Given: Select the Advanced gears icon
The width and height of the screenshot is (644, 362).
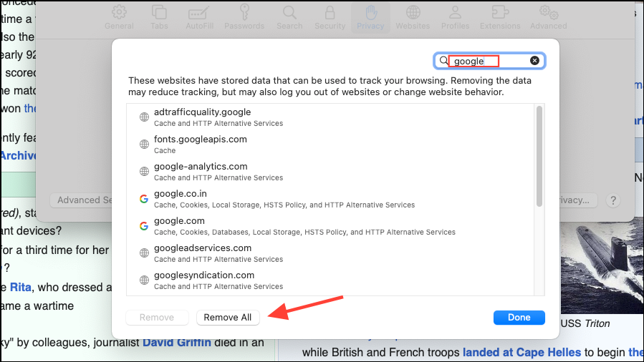Looking at the screenshot, I should 548,12.
